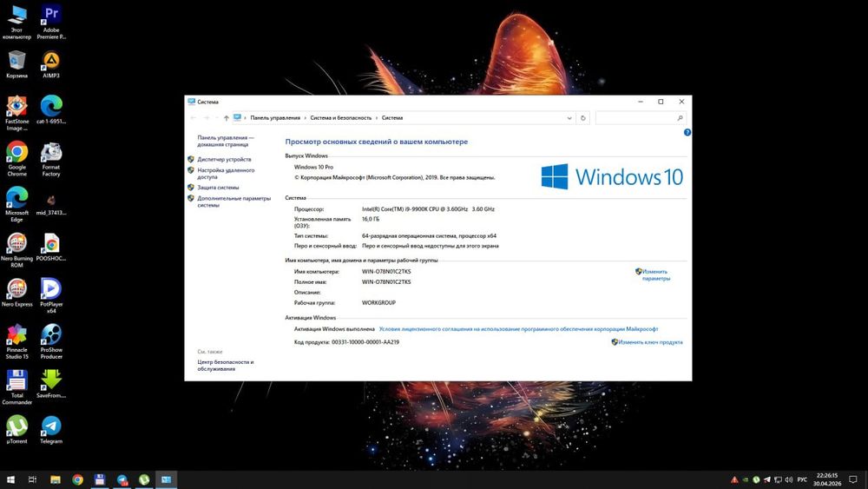Click the blue help question-mark icon

(x=687, y=132)
